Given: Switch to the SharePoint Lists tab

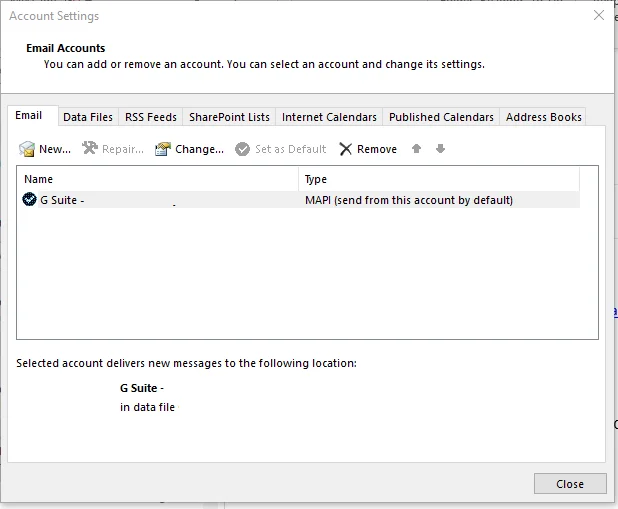Looking at the screenshot, I should point(229,117).
